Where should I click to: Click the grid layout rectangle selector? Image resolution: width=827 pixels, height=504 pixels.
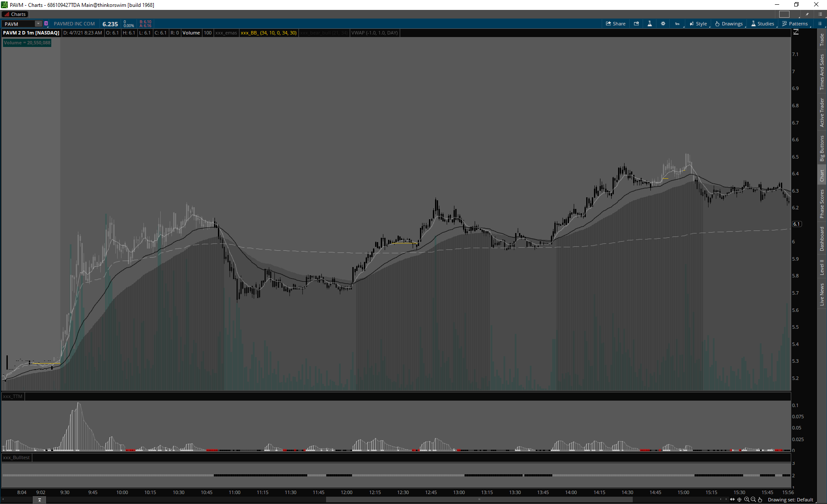point(784,14)
